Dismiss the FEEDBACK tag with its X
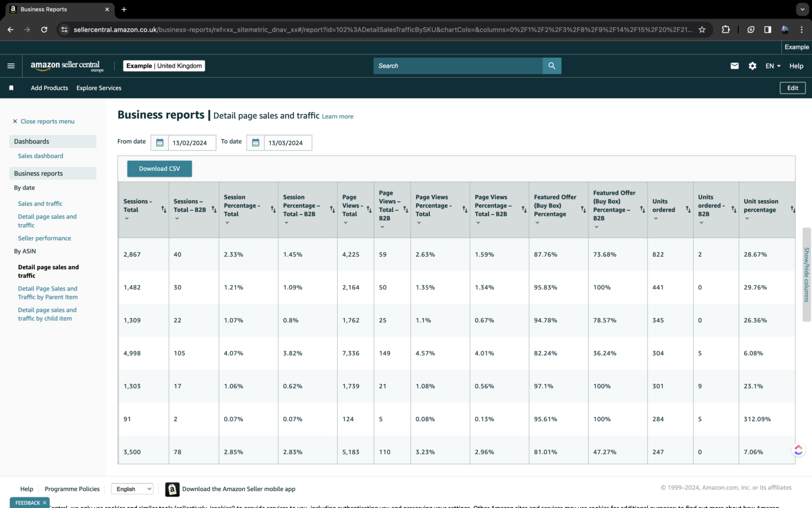 coord(44,502)
